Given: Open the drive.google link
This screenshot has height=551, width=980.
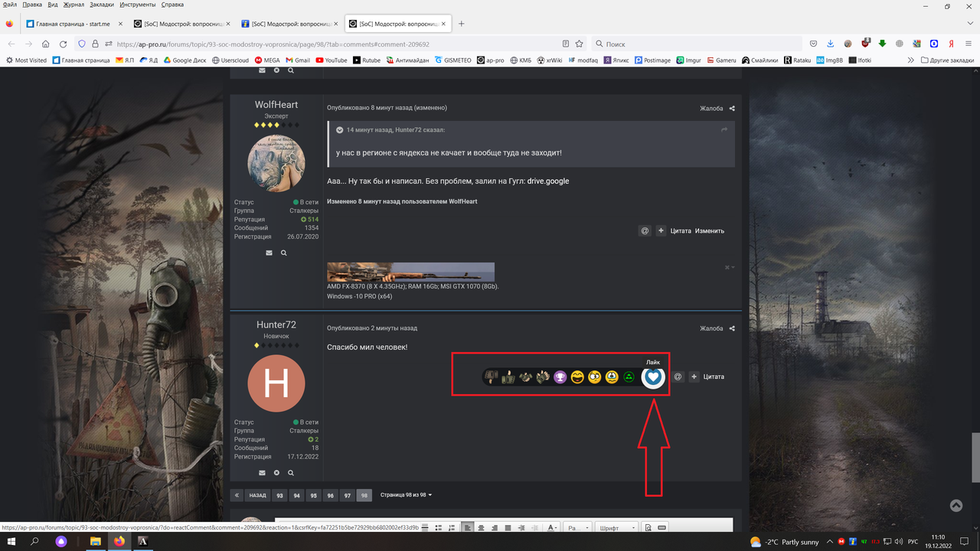Looking at the screenshot, I should (x=548, y=181).
